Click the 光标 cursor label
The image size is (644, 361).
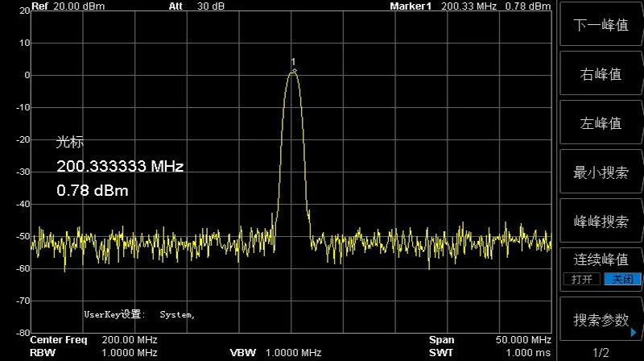(x=70, y=143)
